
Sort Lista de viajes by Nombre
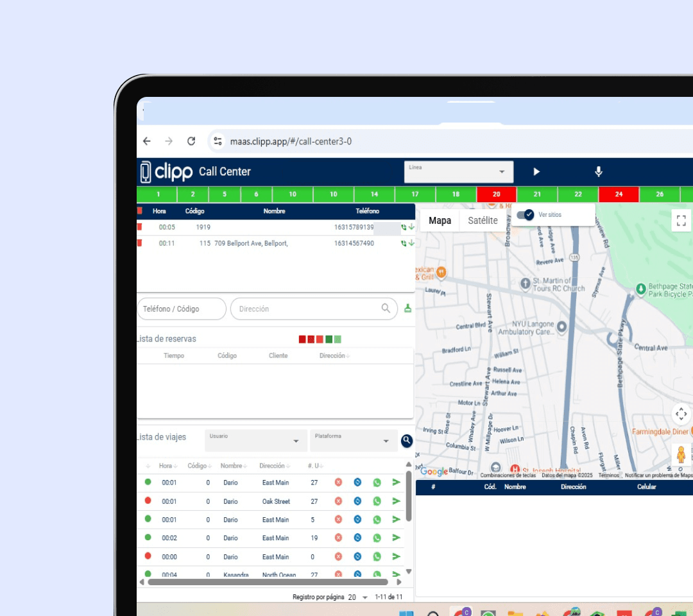(x=234, y=466)
